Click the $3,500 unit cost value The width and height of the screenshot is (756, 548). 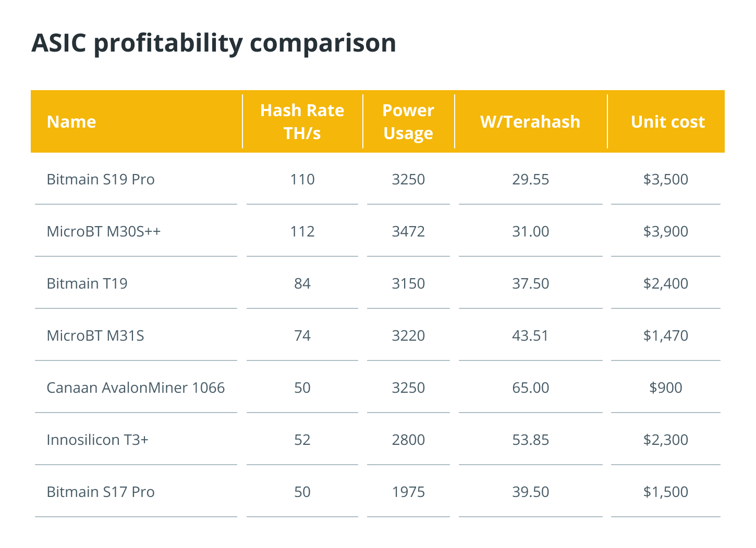pyautogui.click(x=666, y=179)
